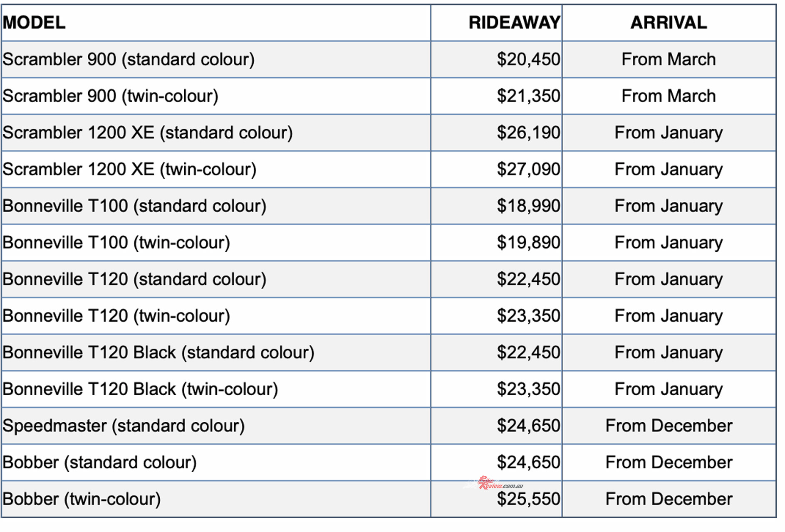Click the $18,990 price cell
Image resolution: width=785 pixels, height=532 pixels.
click(528, 206)
